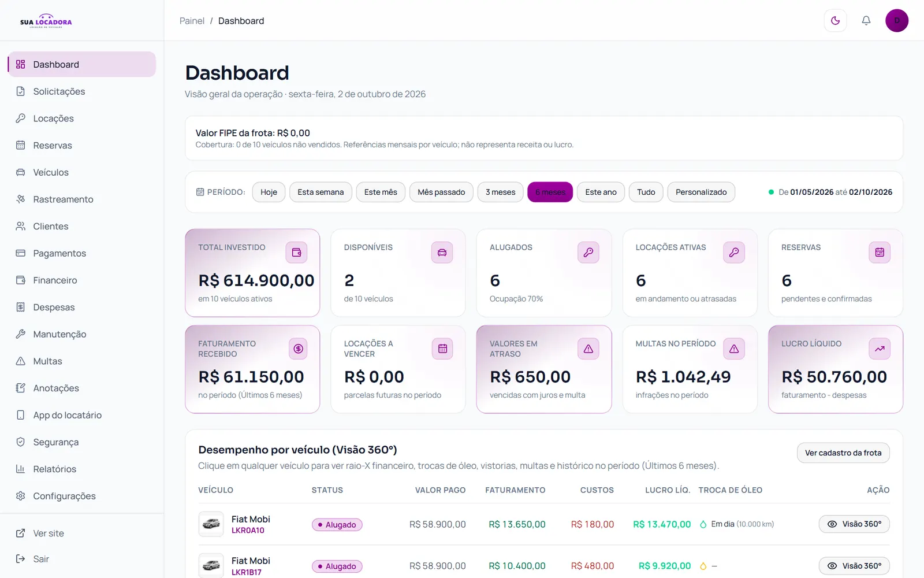The image size is (924, 578).
Task: Open Ver site external link
Action: 81,533
